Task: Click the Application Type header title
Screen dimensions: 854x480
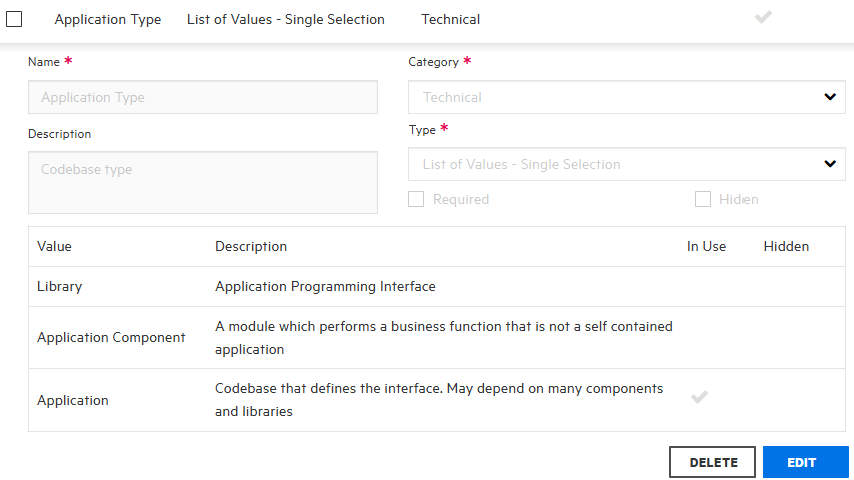Action: point(108,19)
